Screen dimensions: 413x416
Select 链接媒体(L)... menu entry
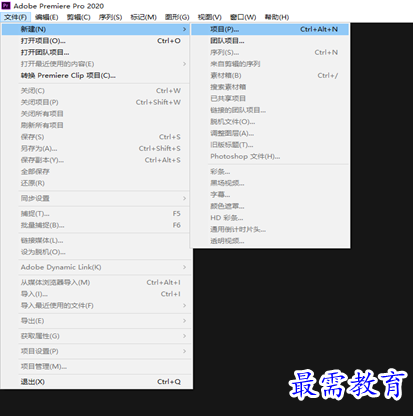96,240
